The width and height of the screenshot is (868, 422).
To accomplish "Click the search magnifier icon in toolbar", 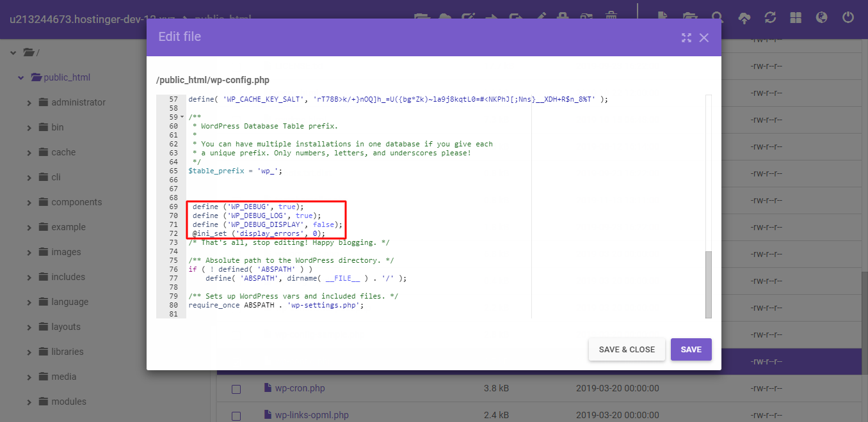I will pyautogui.click(x=718, y=18).
